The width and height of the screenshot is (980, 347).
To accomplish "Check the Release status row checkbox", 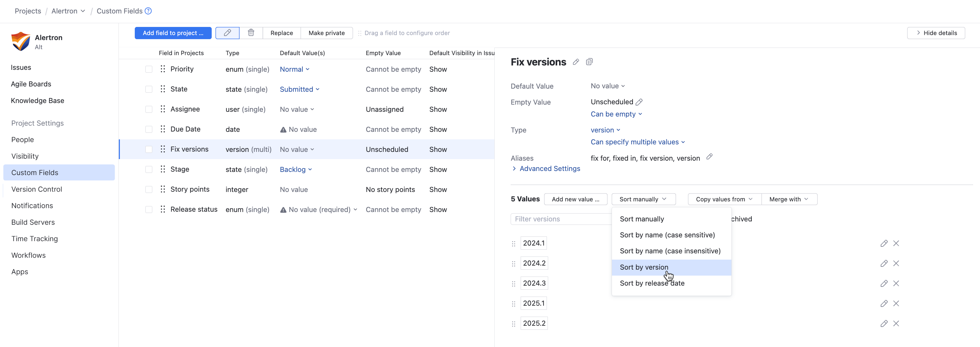I will [x=148, y=209].
